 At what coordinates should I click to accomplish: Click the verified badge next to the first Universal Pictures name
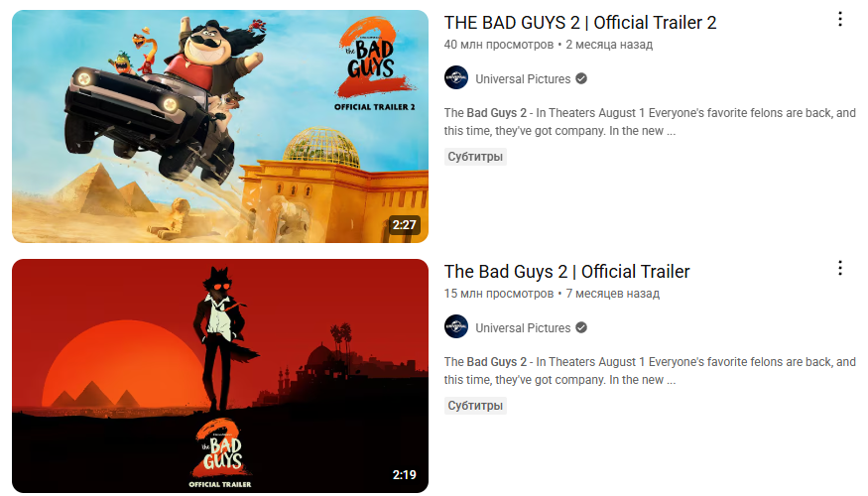tap(581, 78)
